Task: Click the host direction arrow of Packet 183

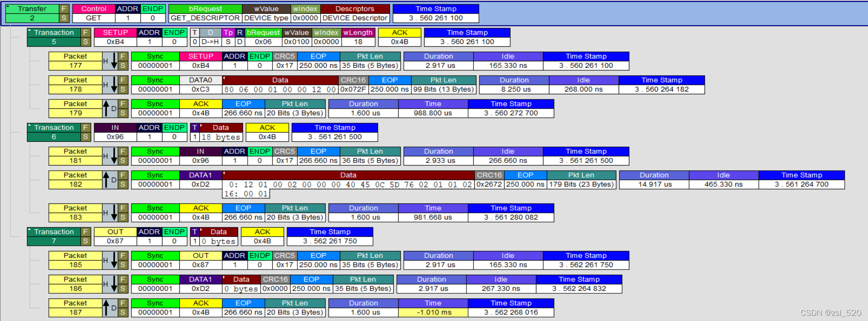Action: (114, 213)
